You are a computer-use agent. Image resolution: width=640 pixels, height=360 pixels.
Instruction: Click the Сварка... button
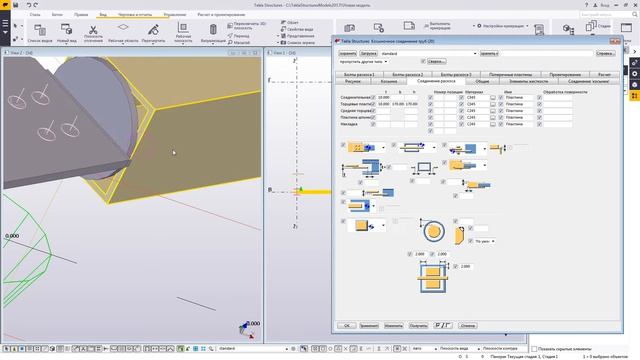(436, 62)
